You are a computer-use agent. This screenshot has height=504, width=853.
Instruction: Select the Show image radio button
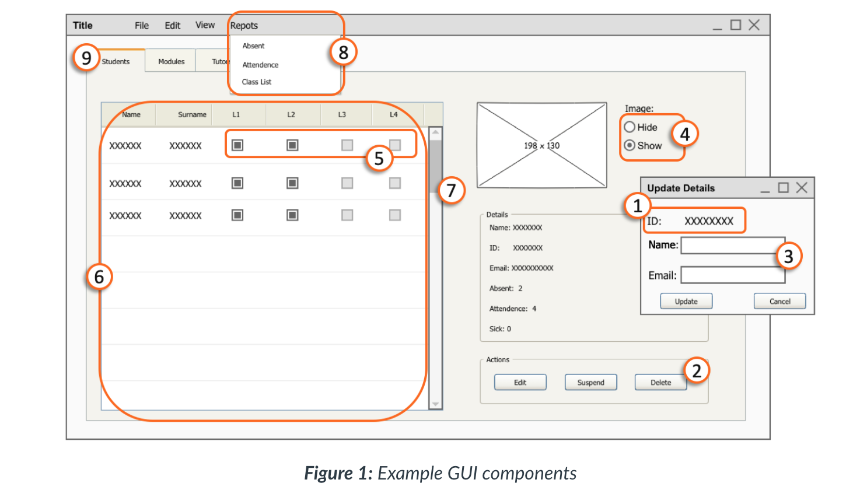pos(630,145)
